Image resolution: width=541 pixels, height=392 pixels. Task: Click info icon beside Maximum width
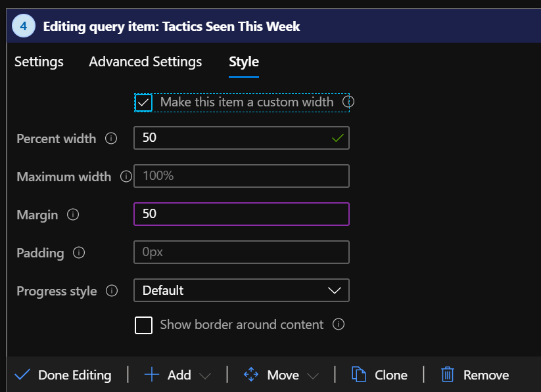(x=126, y=176)
